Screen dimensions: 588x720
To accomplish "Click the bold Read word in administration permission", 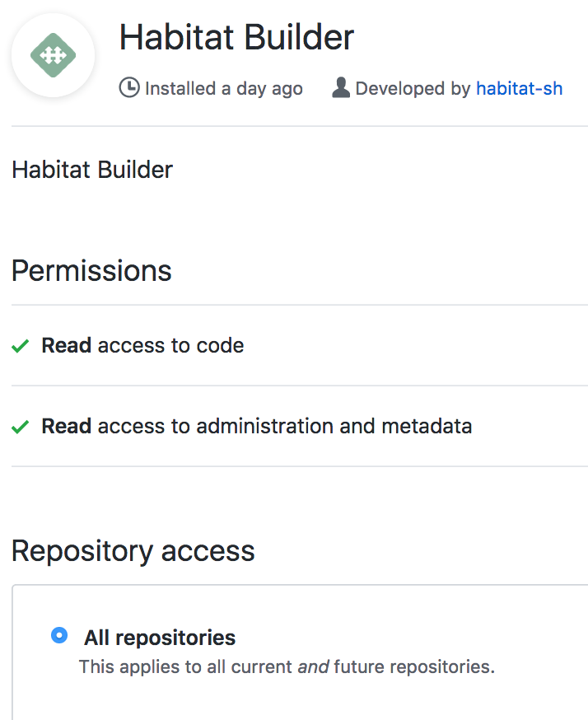I will [66, 426].
